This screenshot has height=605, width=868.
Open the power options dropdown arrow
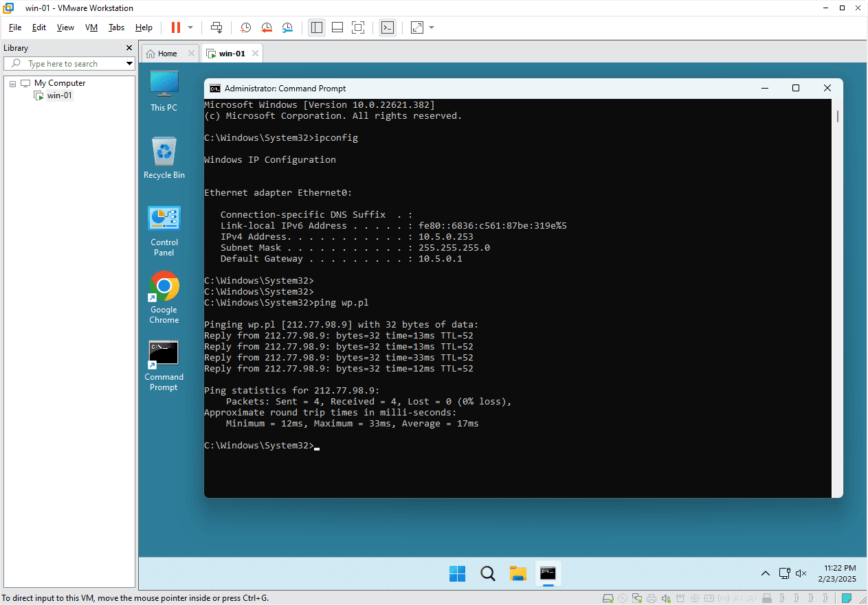tap(190, 27)
